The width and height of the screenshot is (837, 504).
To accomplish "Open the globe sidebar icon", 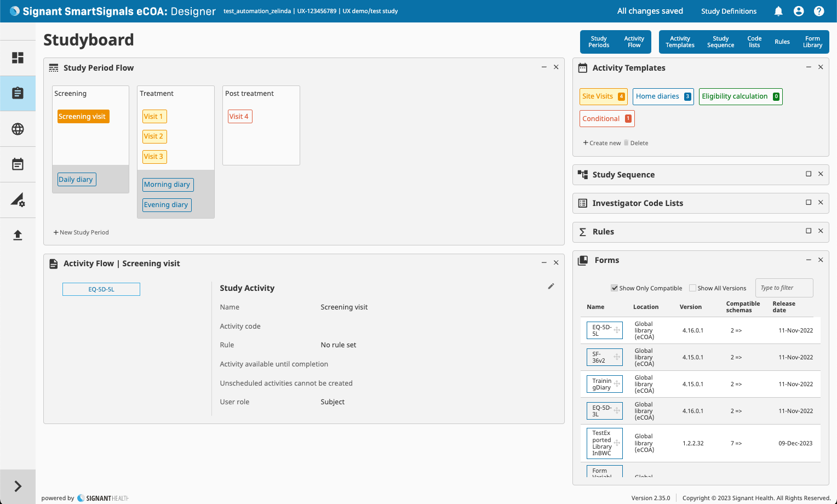I will point(18,129).
